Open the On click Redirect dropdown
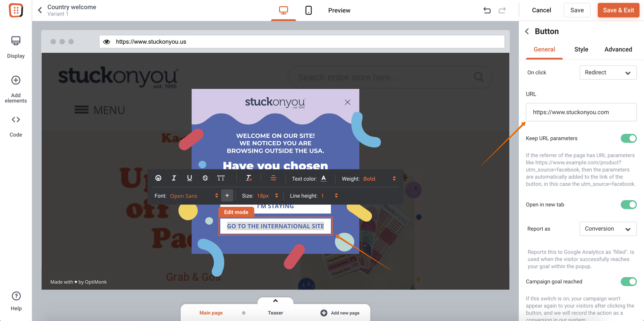This screenshot has width=644, height=321. pos(608,73)
